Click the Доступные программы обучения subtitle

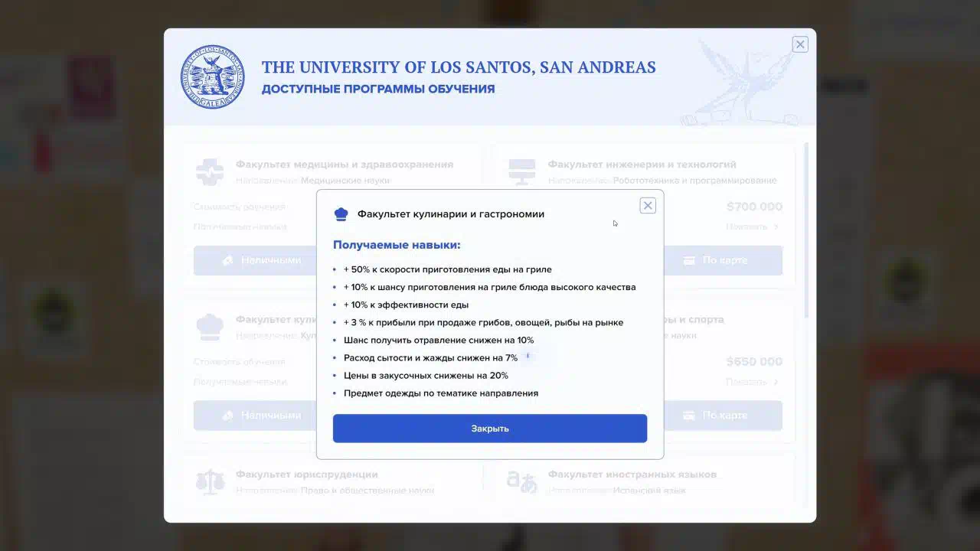click(378, 89)
